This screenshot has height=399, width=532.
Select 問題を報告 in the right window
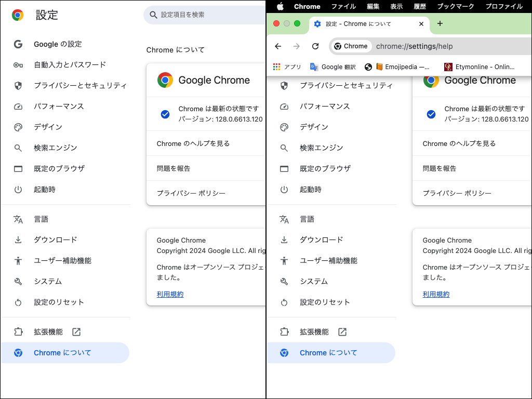point(440,168)
